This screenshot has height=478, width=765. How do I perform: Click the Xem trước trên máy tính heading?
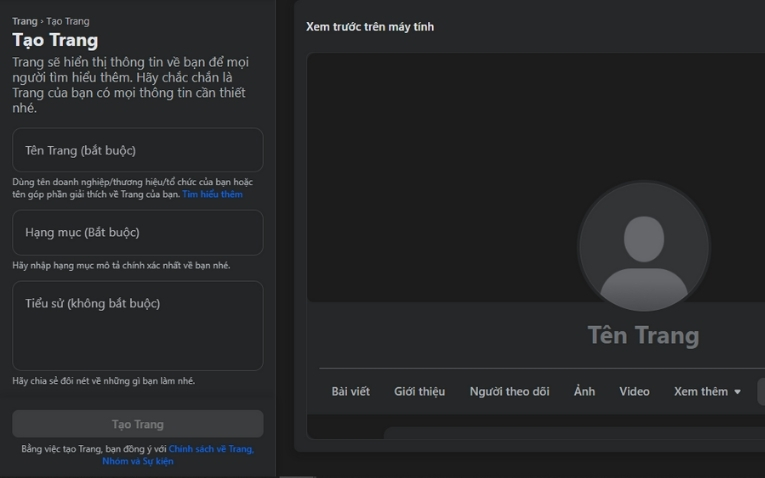pyautogui.click(x=370, y=27)
